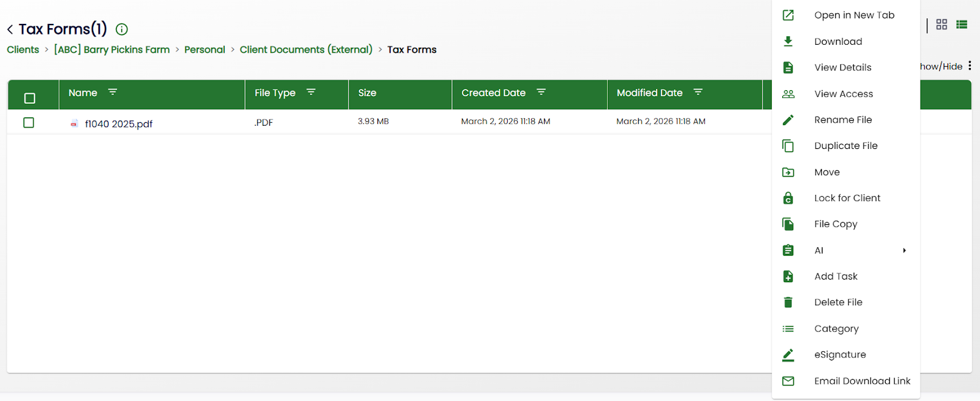Image resolution: width=980 pixels, height=401 pixels.
Task: Toggle the select-all checkbox in header
Action: pyautogui.click(x=29, y=98)
